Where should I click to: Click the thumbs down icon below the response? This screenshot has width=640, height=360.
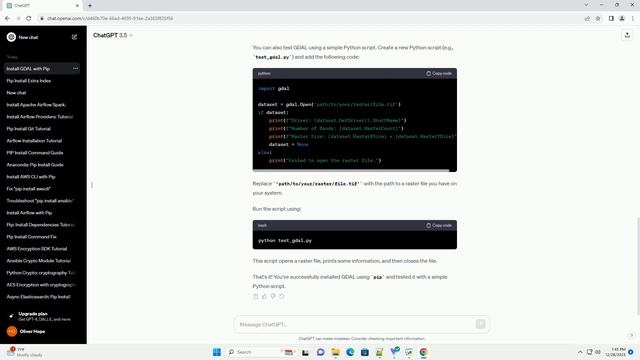[273, 296]
